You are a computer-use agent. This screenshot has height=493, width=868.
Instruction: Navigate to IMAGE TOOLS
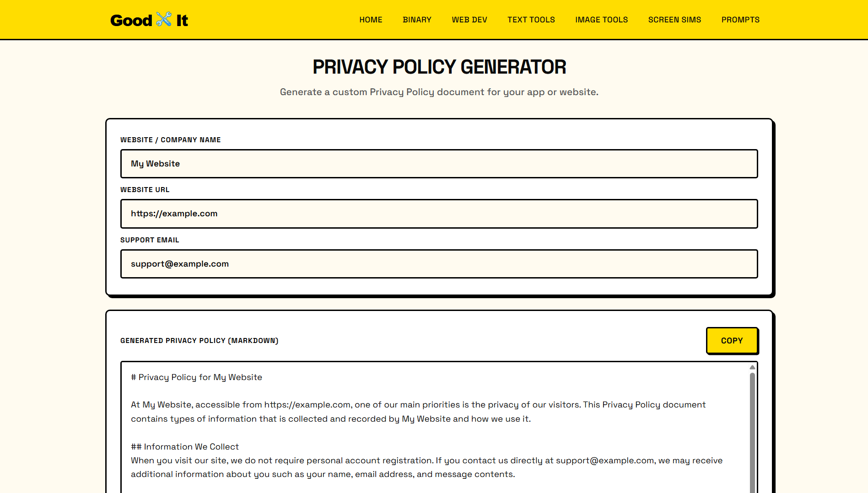pyautogui.click(x=602, y=20)
